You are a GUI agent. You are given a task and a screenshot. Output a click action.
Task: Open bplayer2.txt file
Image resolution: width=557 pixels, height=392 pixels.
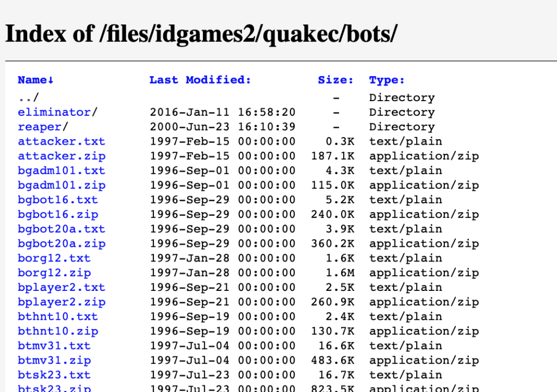click(61, 288)
